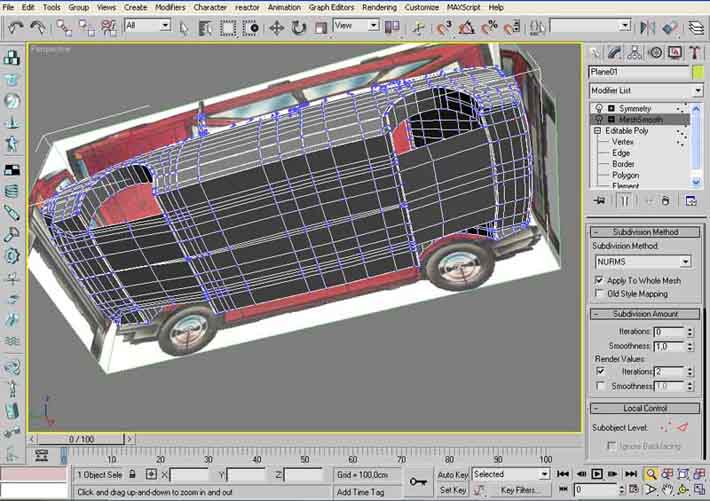Viewport: 710px width, 501px height.
Task: Toggle the render Smoothness checkbox
Action: 599,385
